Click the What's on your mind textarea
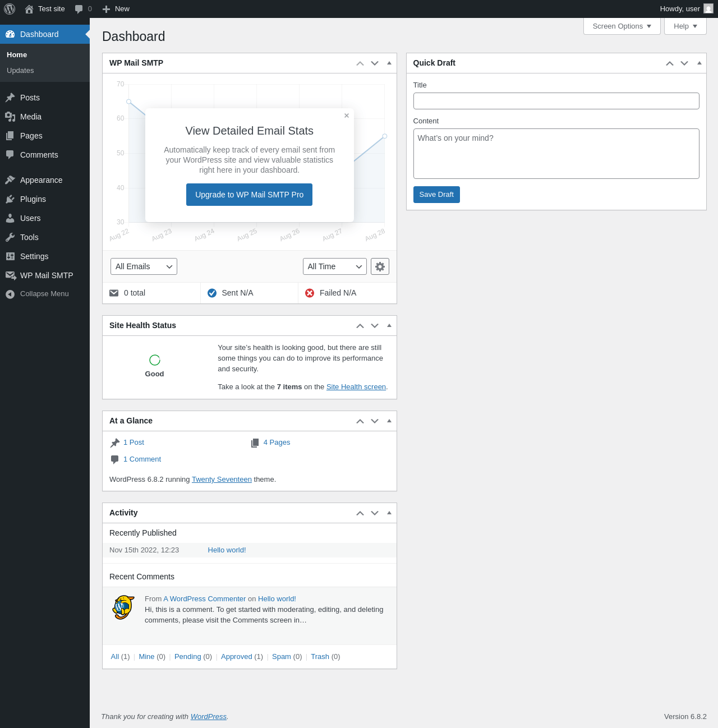The image size is (718, 728). pos(556,154)
